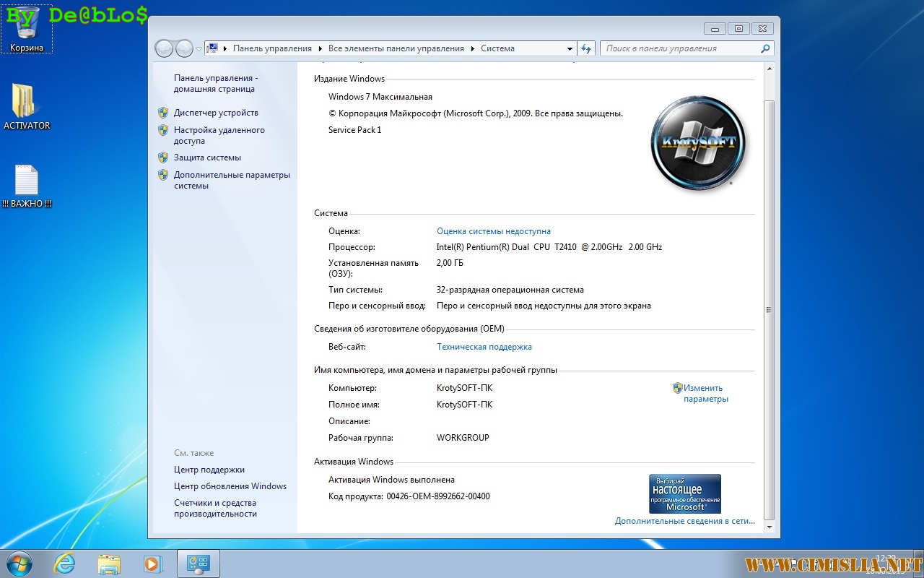Go to Все элементы панели управления breadcrumb
This screenshot has height=578, width=924.
(x=396, y=48)
